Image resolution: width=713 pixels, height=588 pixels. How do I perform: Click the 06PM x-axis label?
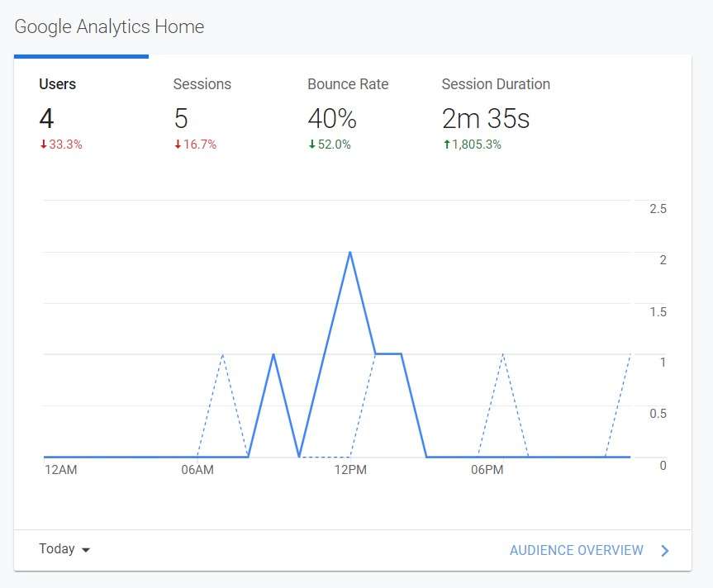coord(487,469)
